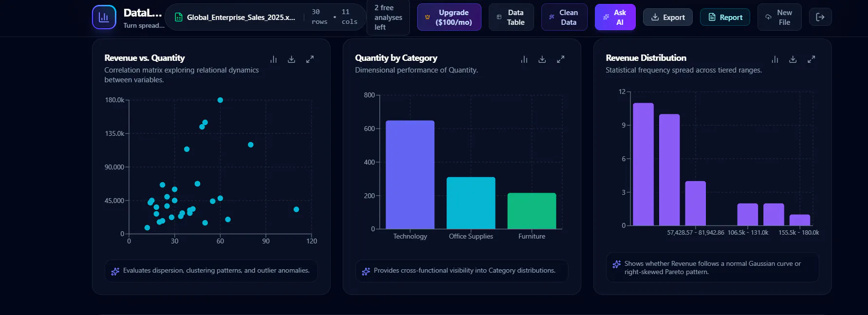Screen dimensions: 868x315
Task: Click the '155.5k - 180.0k' axis label
Action: pos(799,233)
